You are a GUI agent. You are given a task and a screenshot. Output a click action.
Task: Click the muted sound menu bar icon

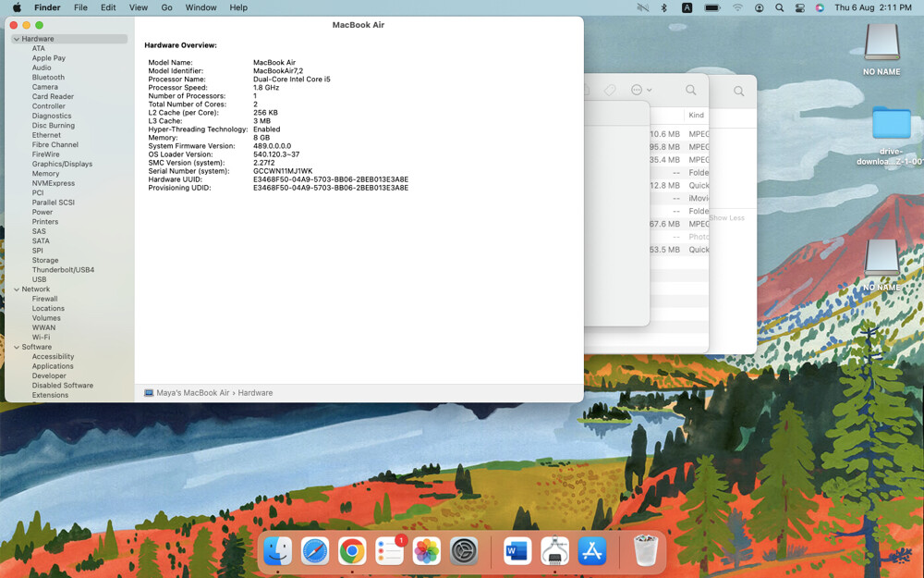coord(643,7)
